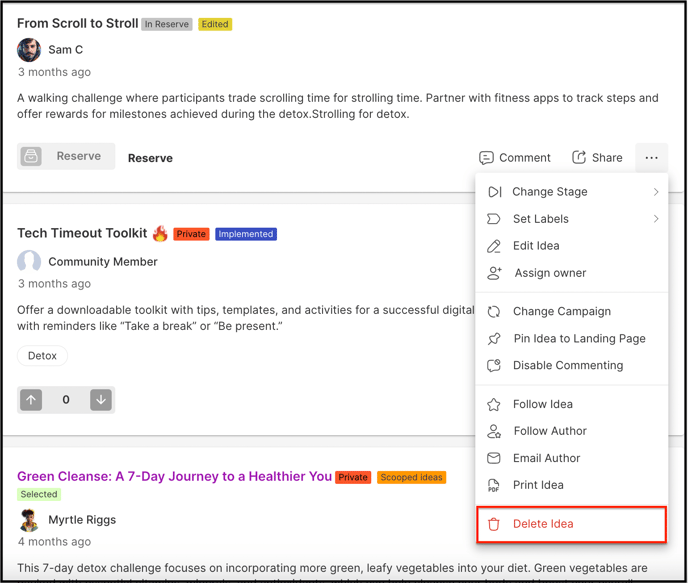Open the three-dot more options menu
688x583 pixels.
651,158
